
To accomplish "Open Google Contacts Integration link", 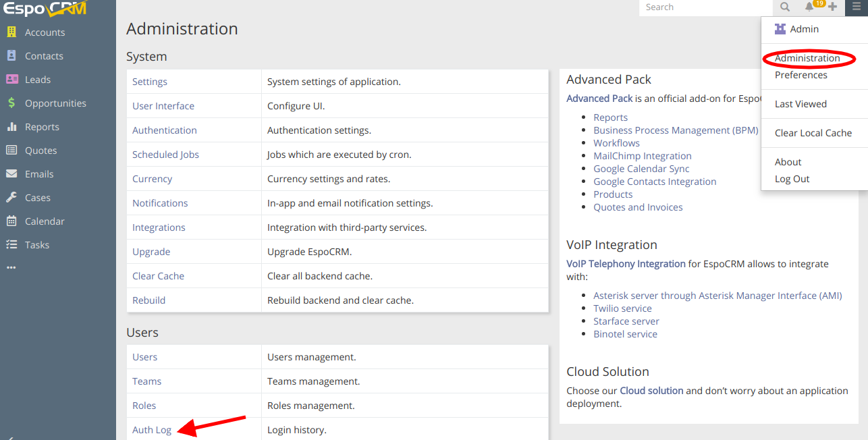I will (x=655, y=182).
